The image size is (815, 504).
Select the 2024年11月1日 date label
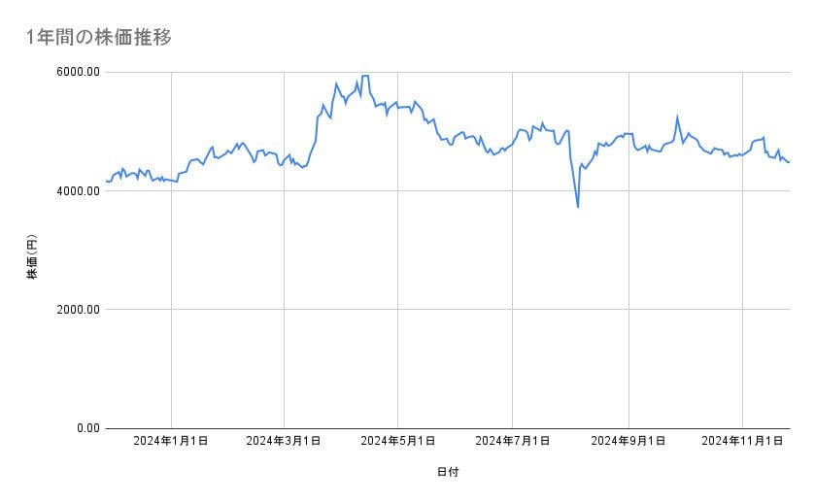742,441
